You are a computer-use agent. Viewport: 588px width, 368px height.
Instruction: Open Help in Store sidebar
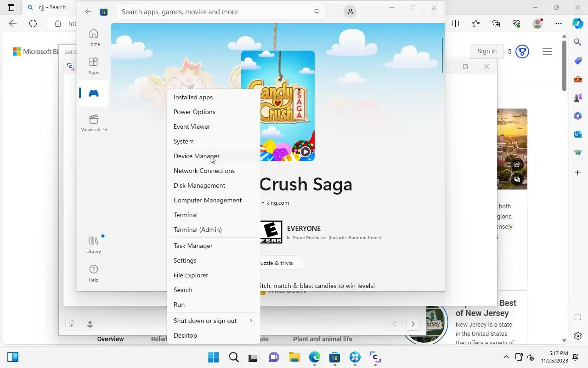coord(94,273)
